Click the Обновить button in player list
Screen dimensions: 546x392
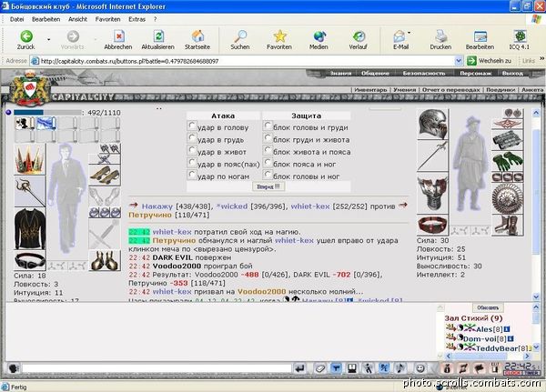coord(488,307)
